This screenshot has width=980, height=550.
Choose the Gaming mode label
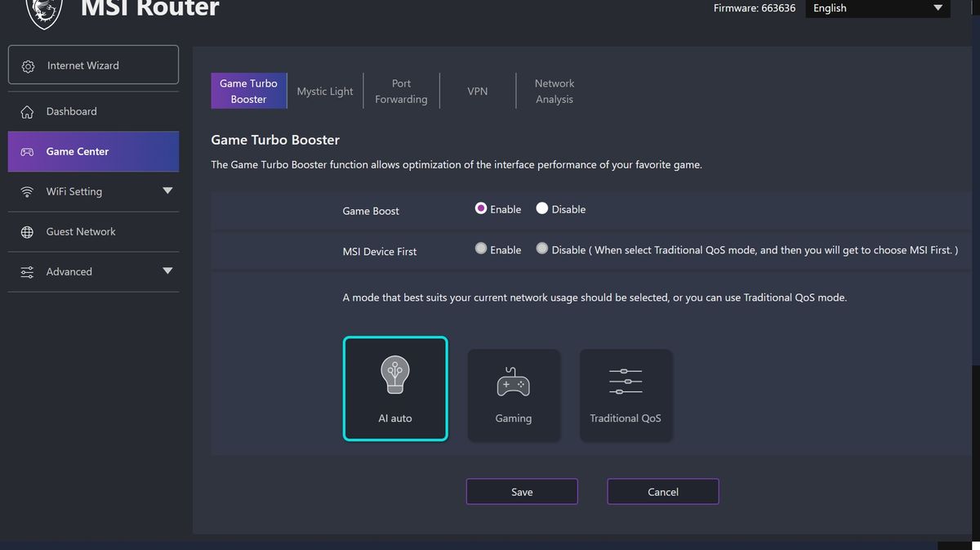pos(514,418)
